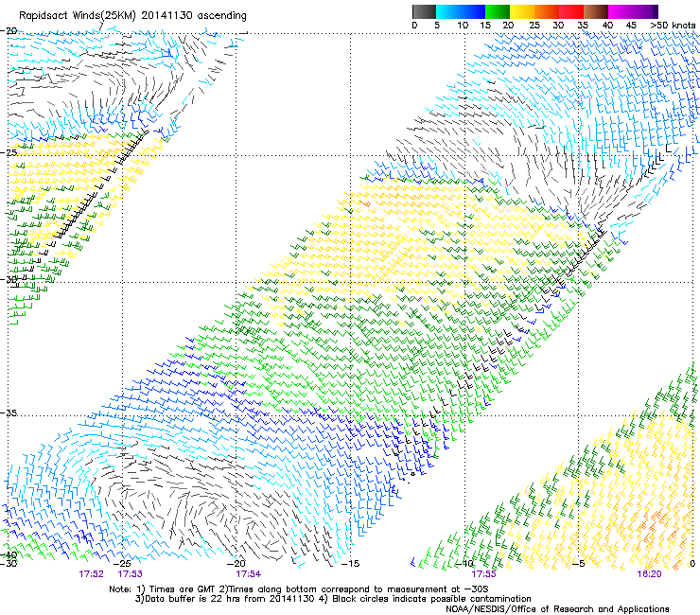Click the -15 longitude label at bottom

(x=350, y=564)
